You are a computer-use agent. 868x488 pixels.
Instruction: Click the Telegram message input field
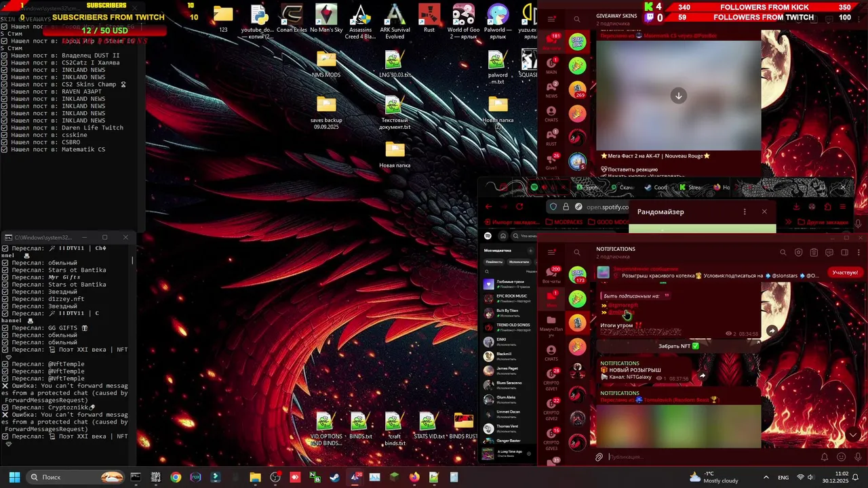[712, 457]
